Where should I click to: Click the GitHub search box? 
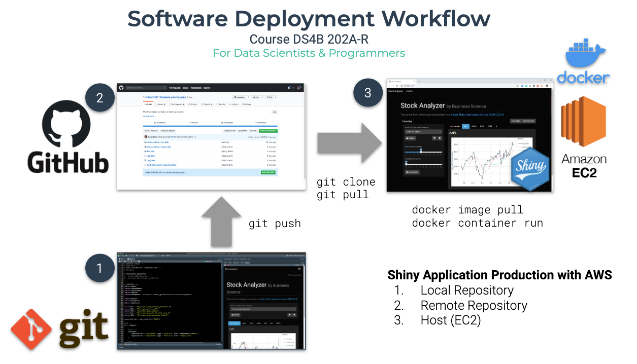pos(146,88)
